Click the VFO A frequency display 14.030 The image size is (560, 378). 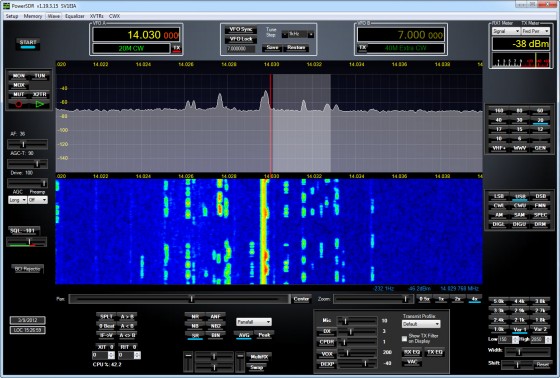(136, 35)
